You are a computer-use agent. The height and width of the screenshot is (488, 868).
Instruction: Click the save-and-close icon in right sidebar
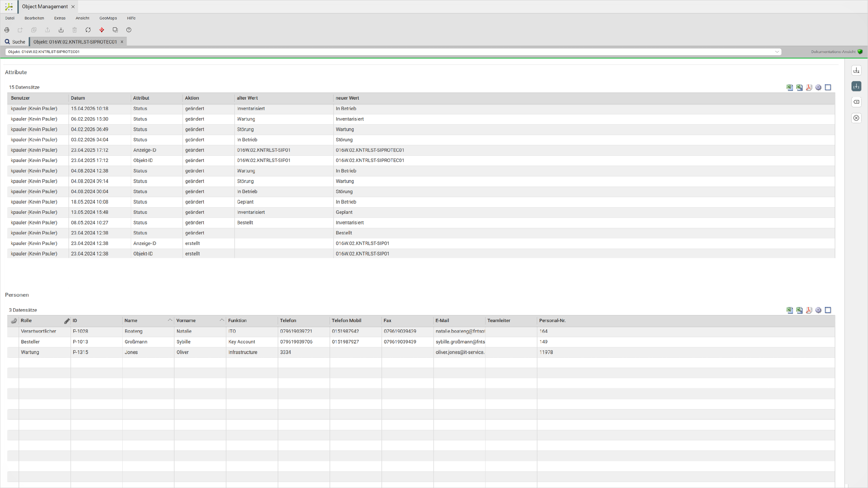(x=856, y=71)
